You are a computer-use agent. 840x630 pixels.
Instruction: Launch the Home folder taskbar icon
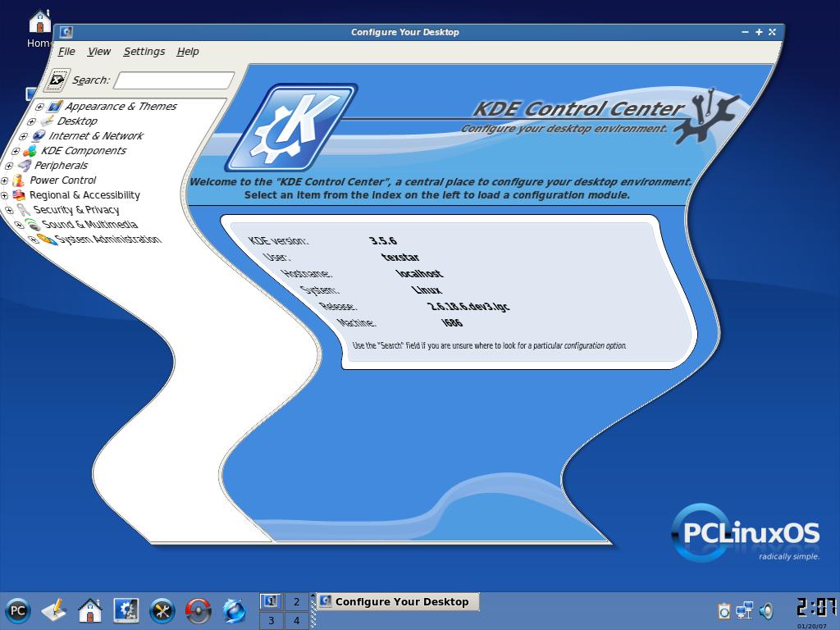pos(89,610)
